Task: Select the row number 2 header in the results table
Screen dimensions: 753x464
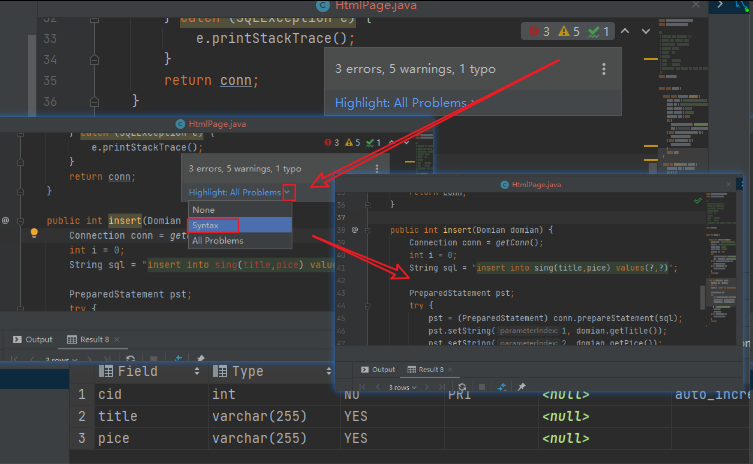Action: tap(82, 416)
